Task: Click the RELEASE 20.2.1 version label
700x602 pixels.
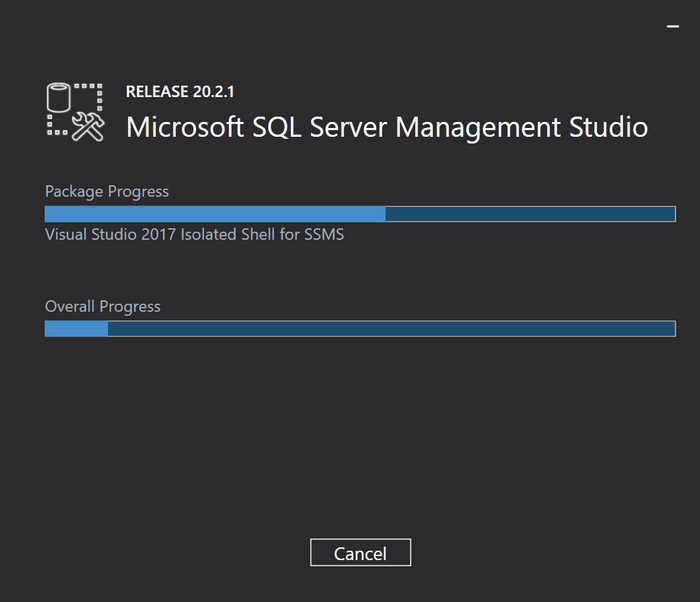Action: coord(179,92)
